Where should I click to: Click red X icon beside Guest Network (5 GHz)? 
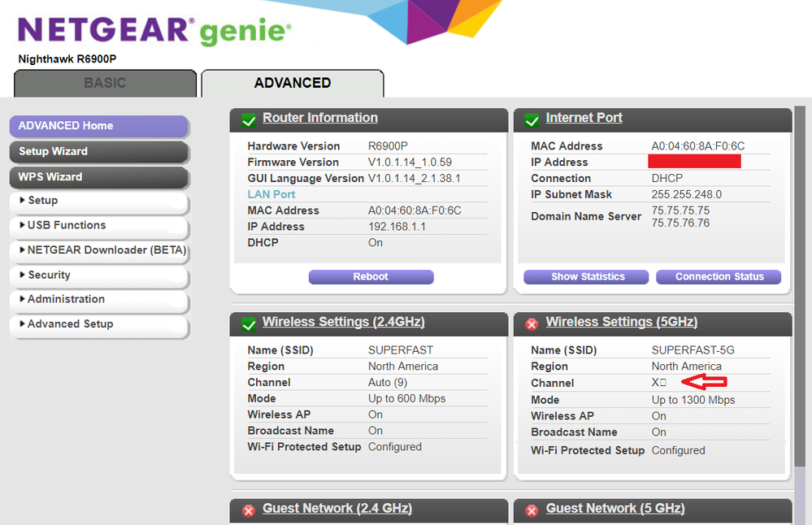[532, 511]
